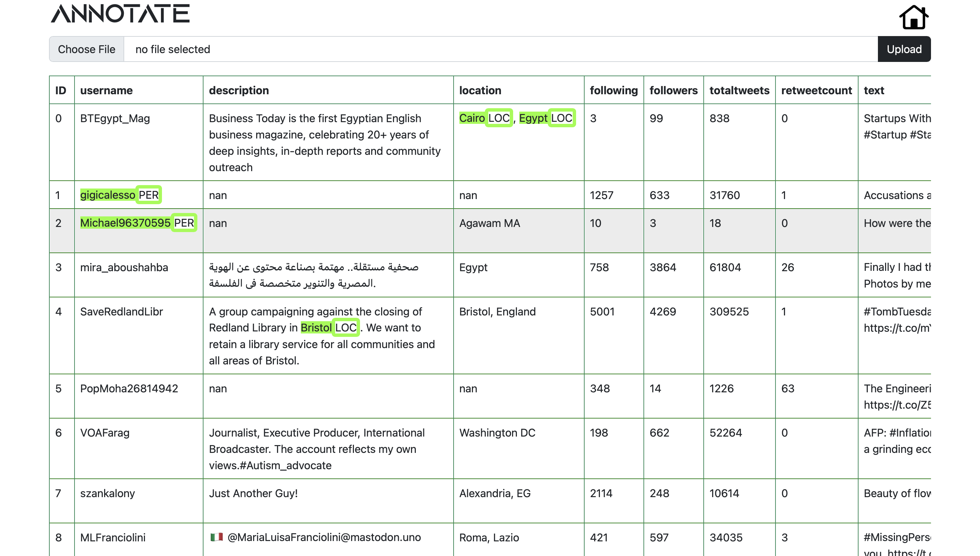Select the SaveRedlandLibr username cell
Image resolution: width=980 pixels, height=556 pixels.
(x=138, y=335)
